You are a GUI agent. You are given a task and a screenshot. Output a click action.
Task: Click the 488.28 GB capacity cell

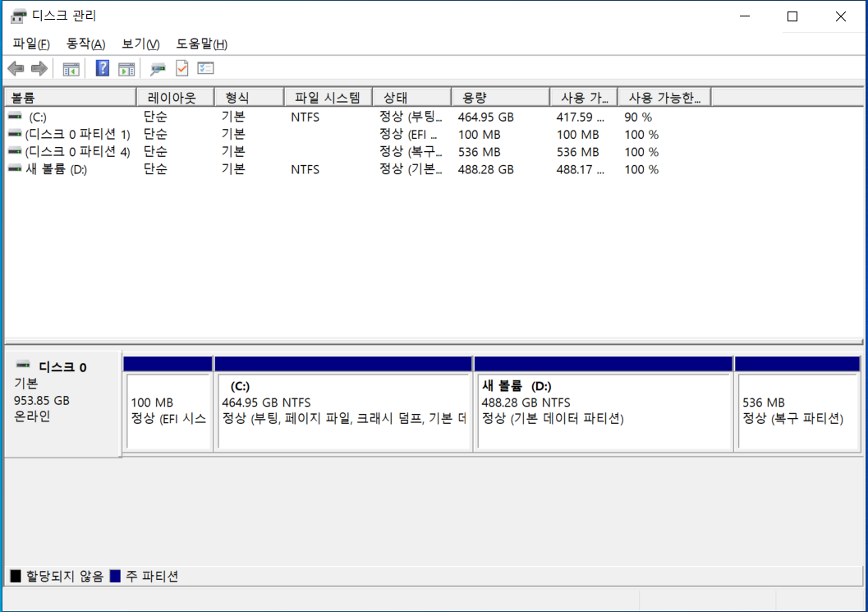tap(485, 169)
